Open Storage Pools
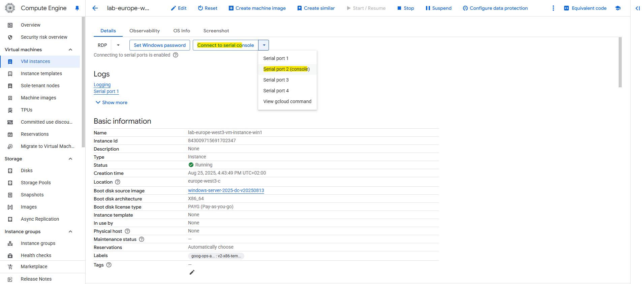Image resolution: width=644 pixels, height=284 pixels. pos(40,183)
